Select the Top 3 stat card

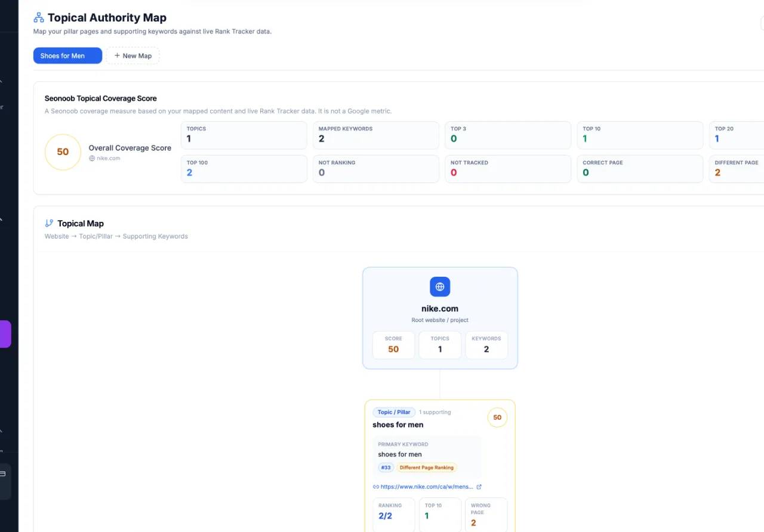point(508,135)
